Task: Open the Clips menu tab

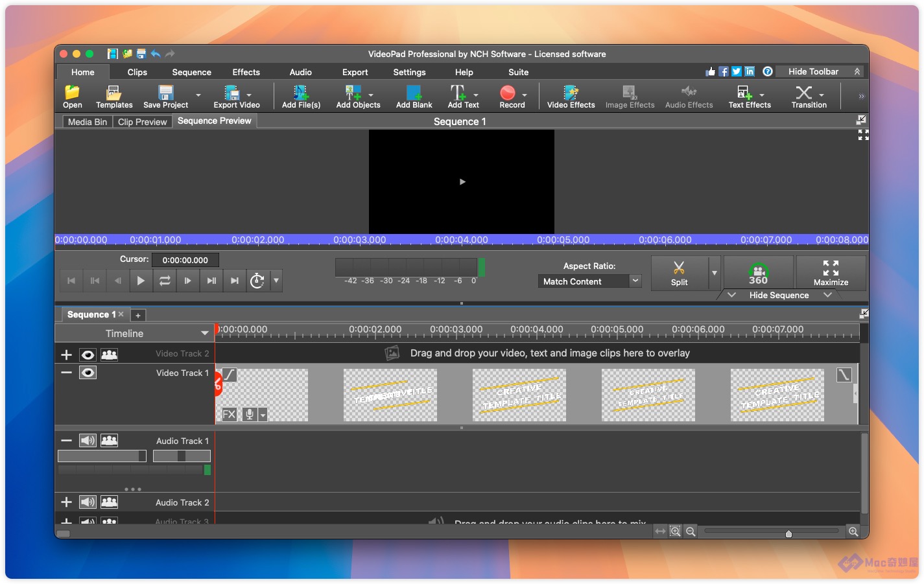Action: point(137,72)
